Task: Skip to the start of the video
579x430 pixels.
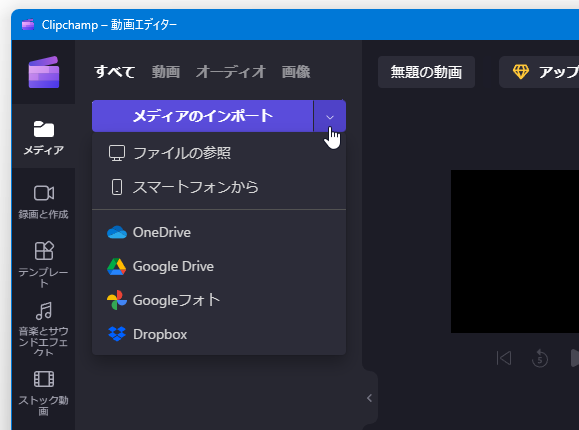Action: pyautogui.click(x=504, y=358)
